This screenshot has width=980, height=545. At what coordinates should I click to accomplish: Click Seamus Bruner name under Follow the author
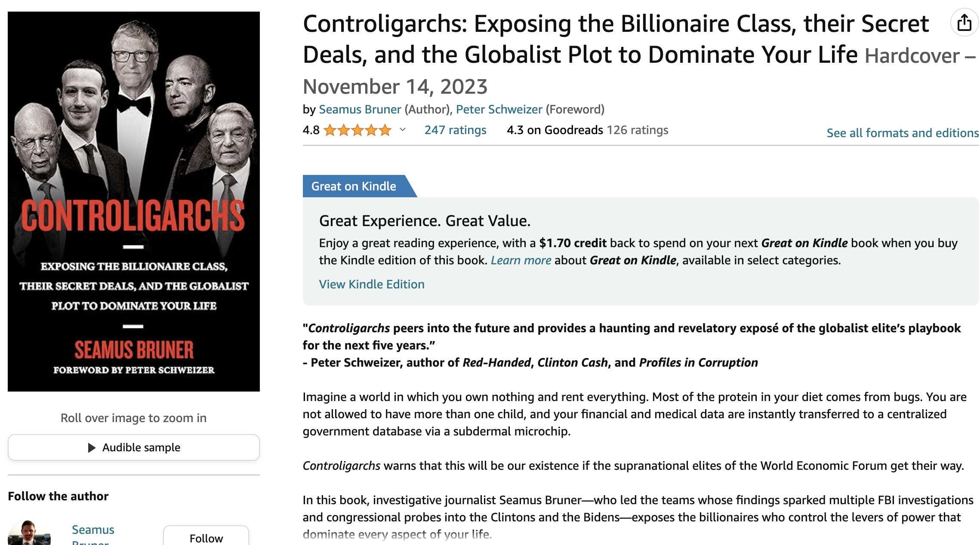coord(93,530)
